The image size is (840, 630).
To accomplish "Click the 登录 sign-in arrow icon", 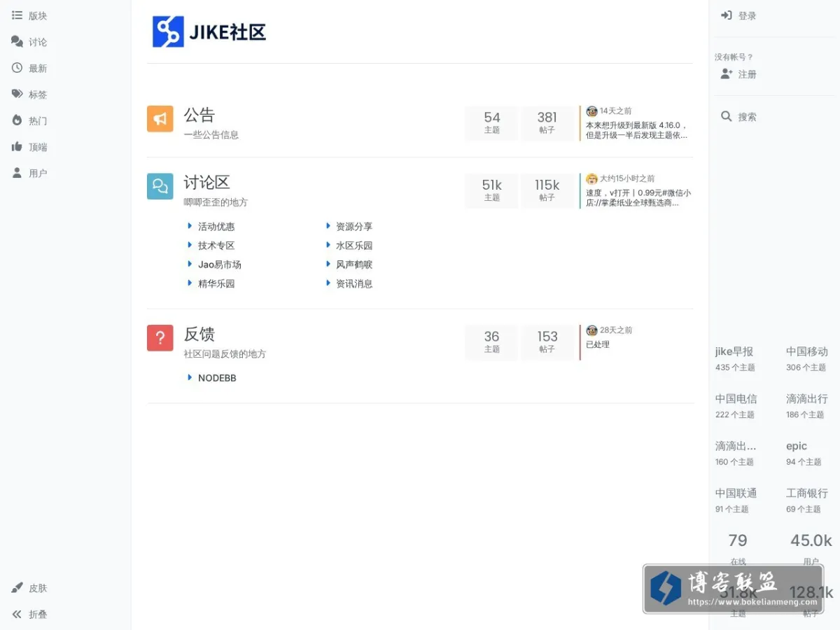I will click(x=727, y=15).
